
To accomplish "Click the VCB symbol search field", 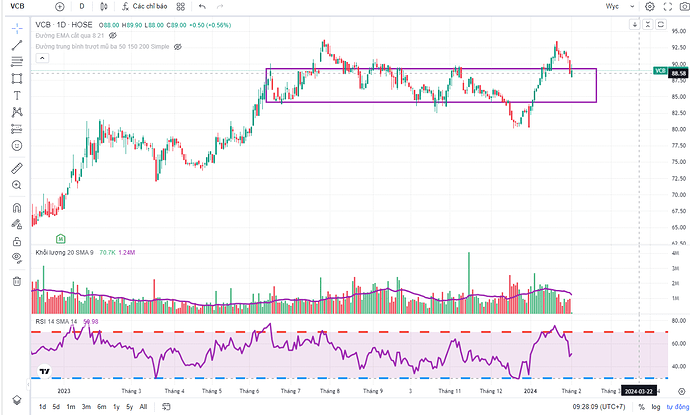I will 20,7.
